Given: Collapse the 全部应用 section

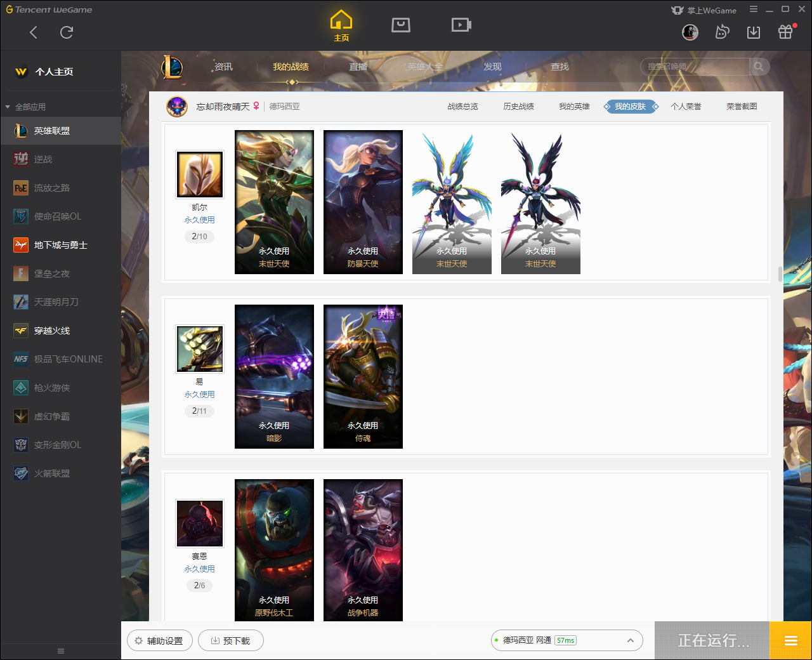Looking at the screenshot, I should (x=26, y=107).
